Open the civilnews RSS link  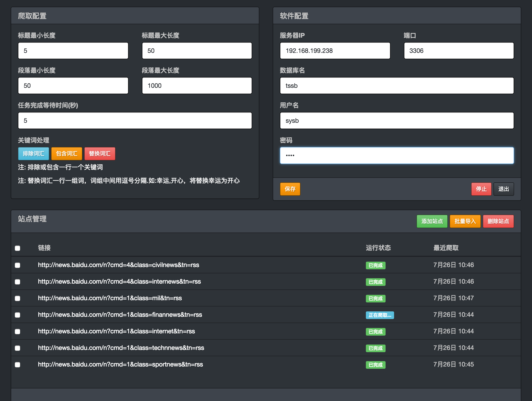click(x=119, y=265)
